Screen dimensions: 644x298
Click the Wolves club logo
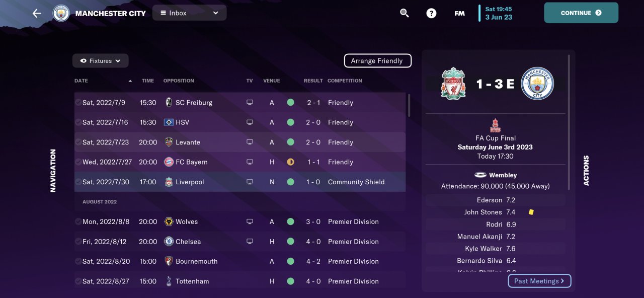pos(169,221)
